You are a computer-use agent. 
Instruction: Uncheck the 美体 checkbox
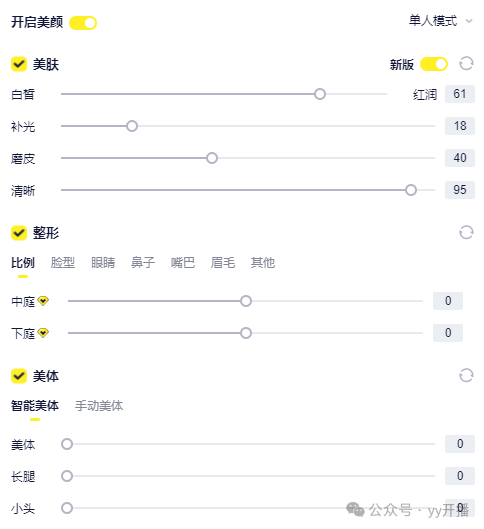click(19, 375)
